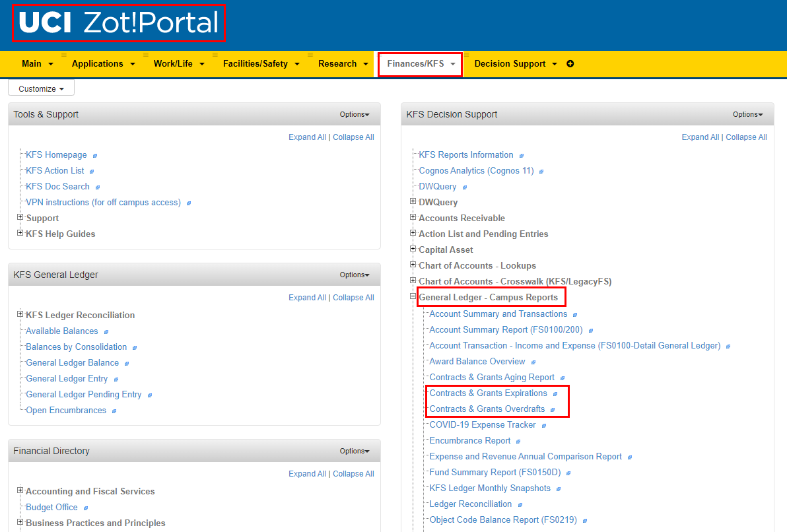Expand Chart of Accounts - Crosswalk node
The height and width of the screenshot is (532, 787).
[x=413, y=281]
